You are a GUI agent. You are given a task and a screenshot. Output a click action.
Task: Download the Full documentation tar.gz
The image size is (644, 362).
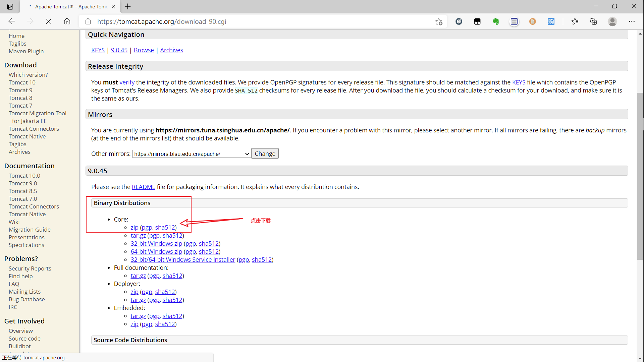tap(138, 276)
